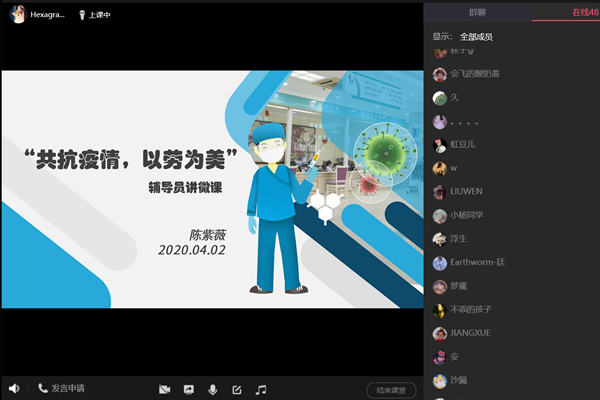Screen dimensions: 600x400
Task: Click member 小杨同学 in list
Action: [466, 216]
